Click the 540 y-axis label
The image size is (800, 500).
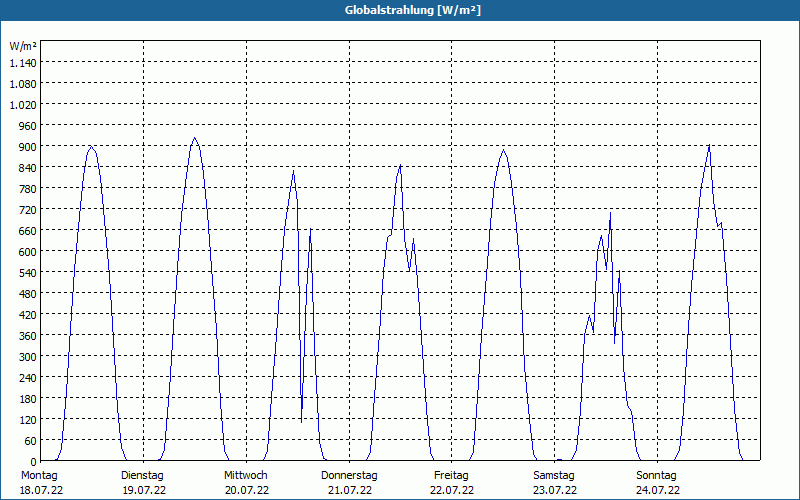click(28, 272)
